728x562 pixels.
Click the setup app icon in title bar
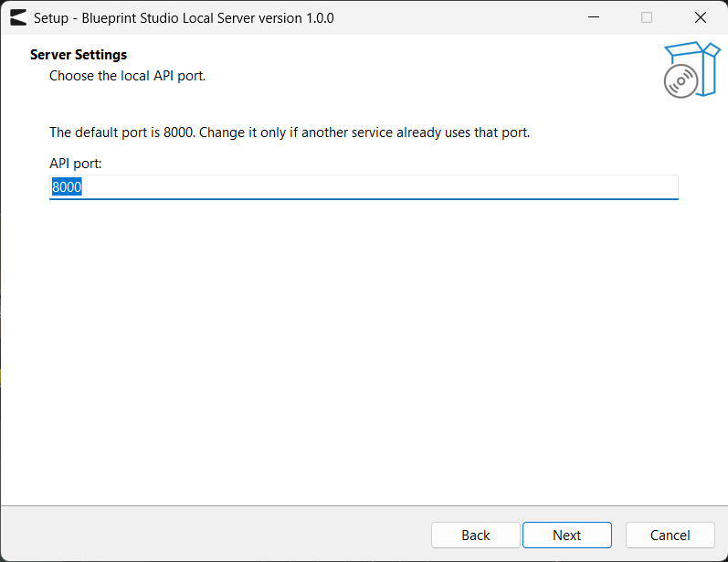(18, 18)
